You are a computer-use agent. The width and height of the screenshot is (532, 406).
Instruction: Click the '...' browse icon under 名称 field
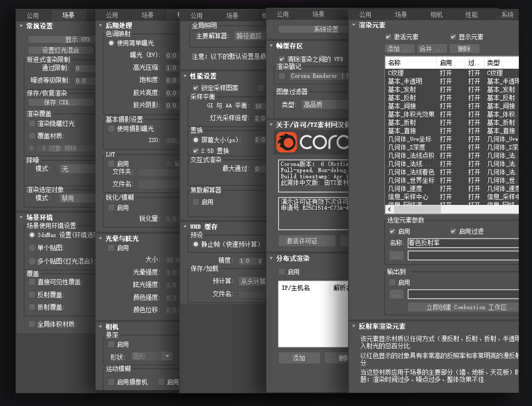[396, 255]
